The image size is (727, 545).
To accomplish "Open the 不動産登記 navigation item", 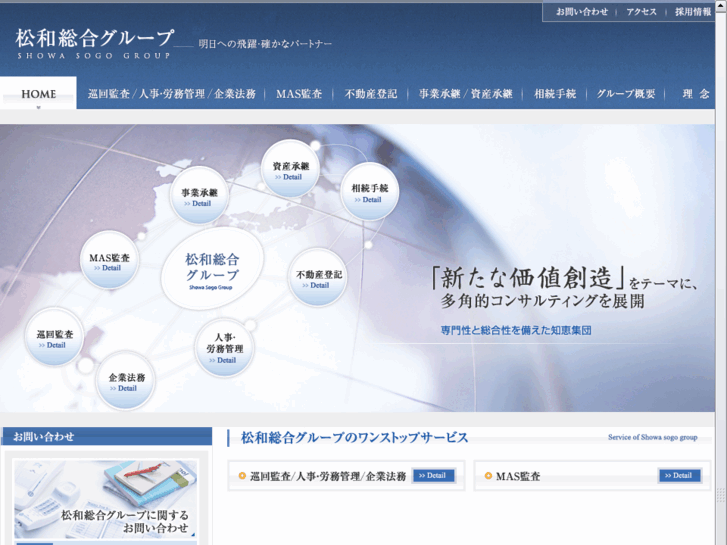I will pos(371,94).
